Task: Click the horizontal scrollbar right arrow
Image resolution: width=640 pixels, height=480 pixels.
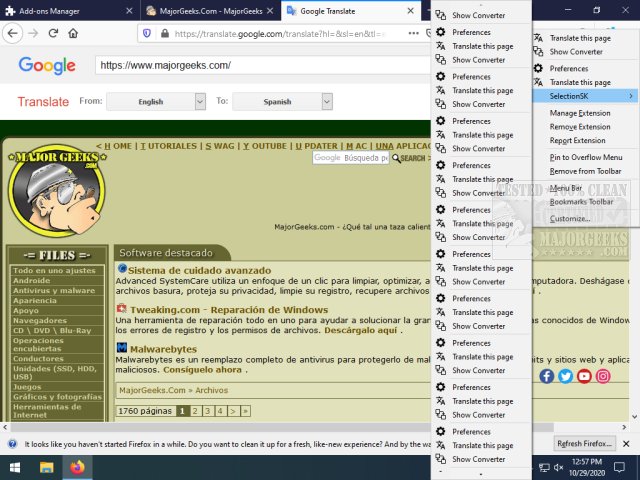Action: pyautogui.click(x=624, y=427)
